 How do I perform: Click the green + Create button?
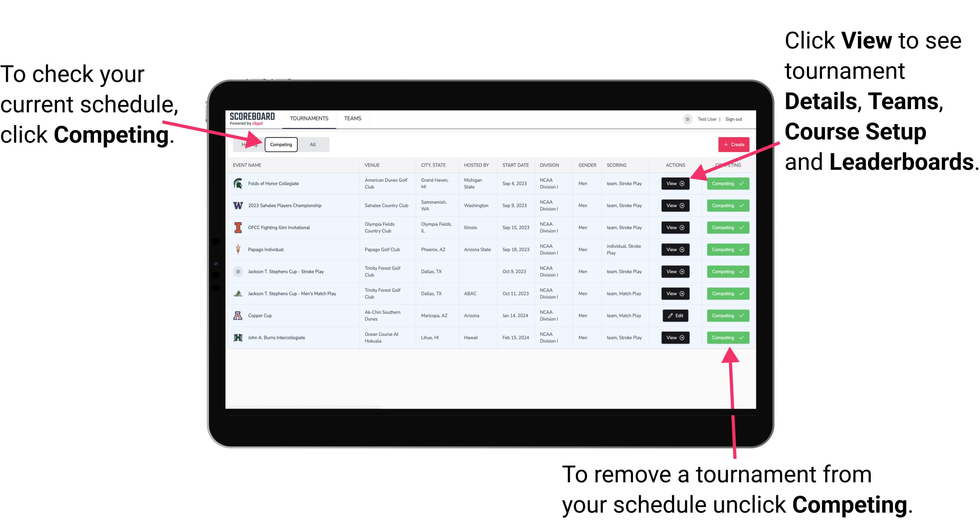[734, 144]
